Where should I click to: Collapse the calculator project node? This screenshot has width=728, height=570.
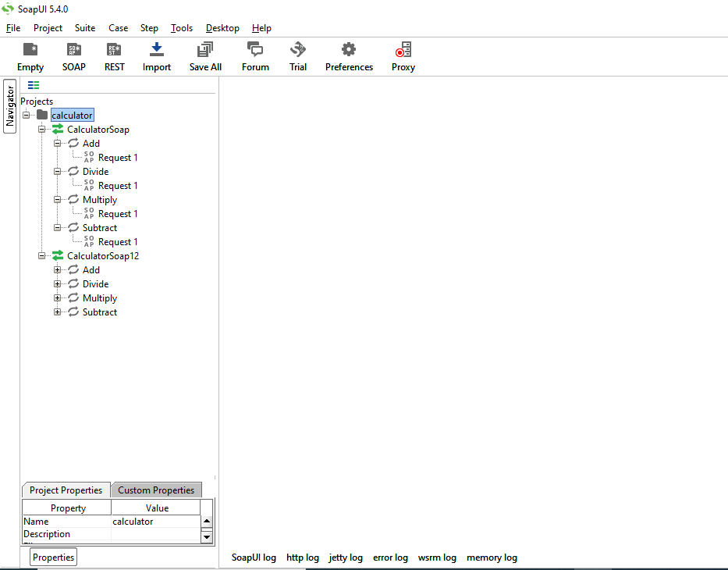26,115
